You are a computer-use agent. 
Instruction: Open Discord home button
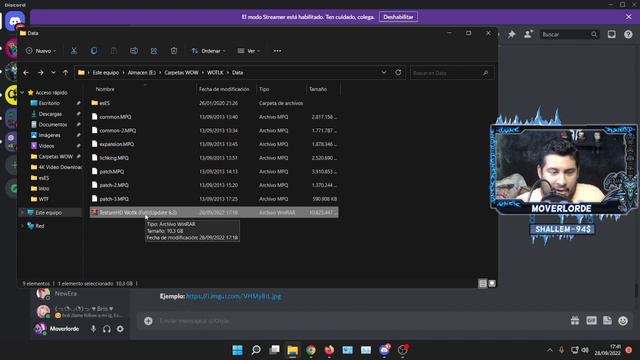(x=15, y=20)
